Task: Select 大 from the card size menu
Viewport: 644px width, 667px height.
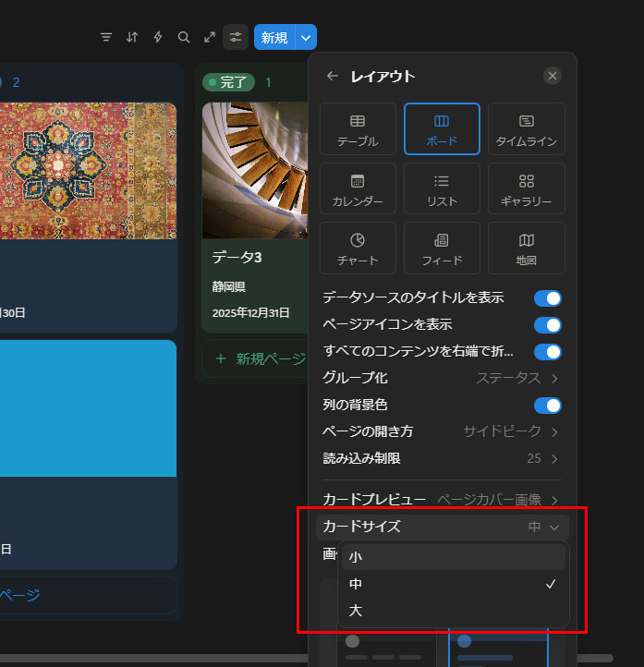Action: (x=453, y=611)
